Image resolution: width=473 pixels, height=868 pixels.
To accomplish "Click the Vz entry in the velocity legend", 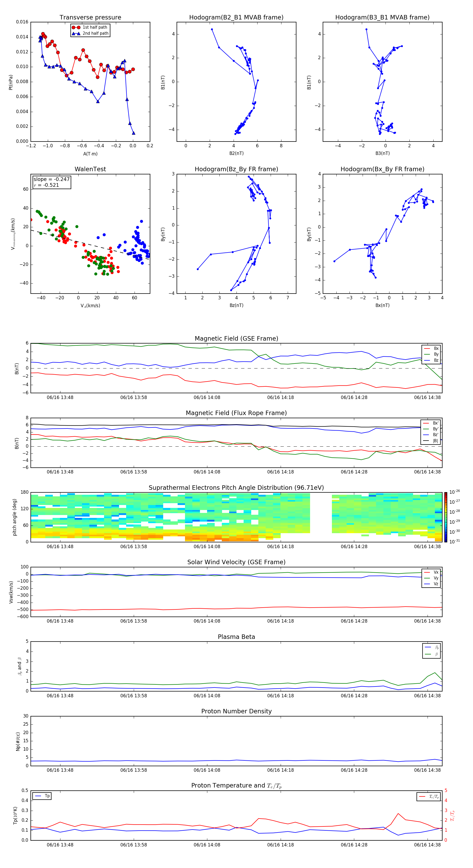I will pyautogui.click(x=431, y=584).
